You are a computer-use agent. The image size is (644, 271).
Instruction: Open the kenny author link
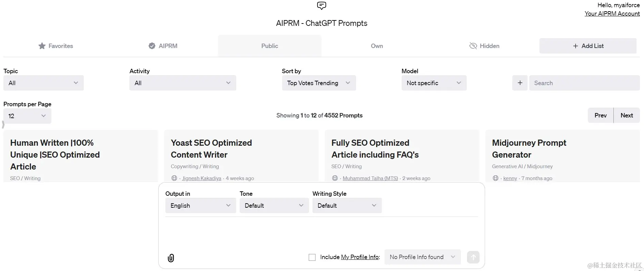[x=510, y=178]
